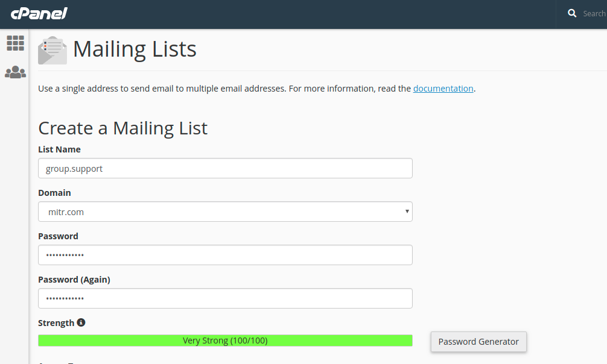Click the Mailing Lists page heading
The height and width of the screenshot is (364, 607).
(x=135, y=49)
